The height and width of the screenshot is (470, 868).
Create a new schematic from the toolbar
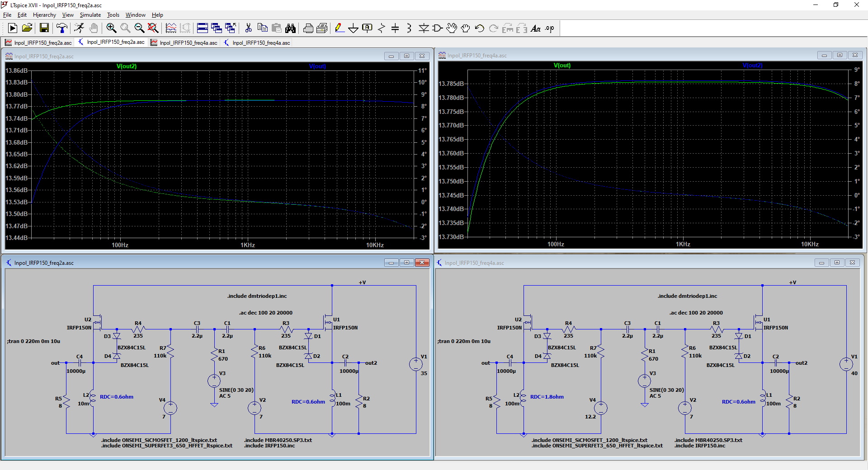pos(13,28)
